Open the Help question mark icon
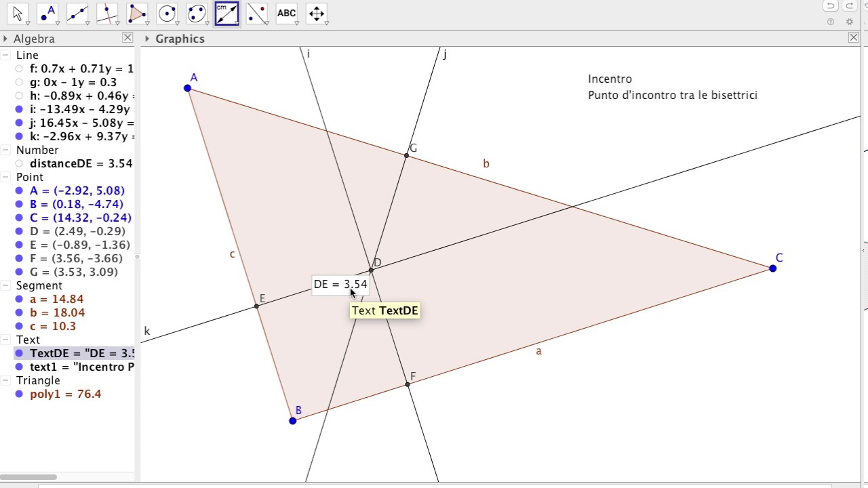The image size is (868, 488). (x=831, y=22)
